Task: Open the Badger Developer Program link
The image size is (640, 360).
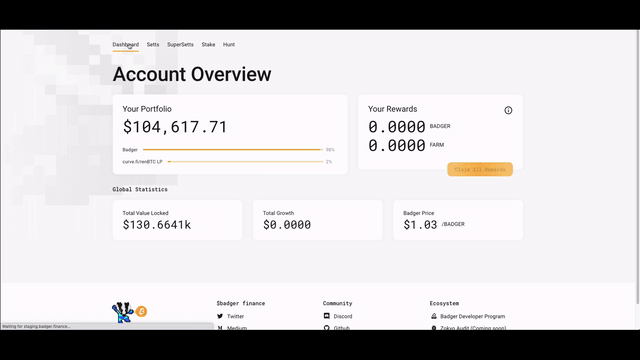Action: (473, 316)
